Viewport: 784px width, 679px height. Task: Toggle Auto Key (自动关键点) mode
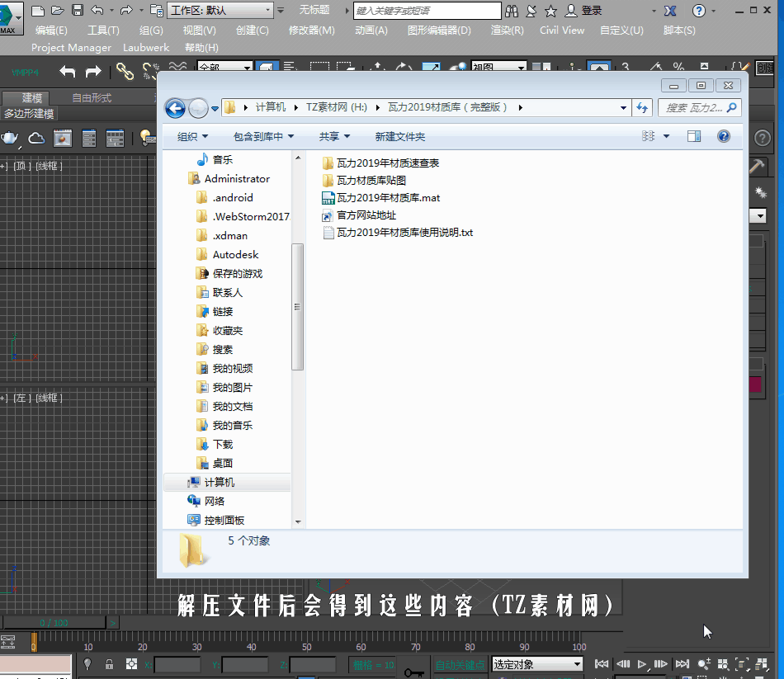pyautogui.click(x=460, y=664)
